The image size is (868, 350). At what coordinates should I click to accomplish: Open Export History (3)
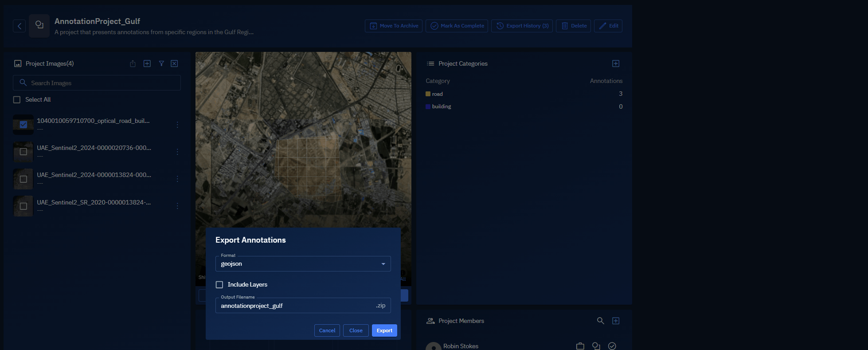522,26
